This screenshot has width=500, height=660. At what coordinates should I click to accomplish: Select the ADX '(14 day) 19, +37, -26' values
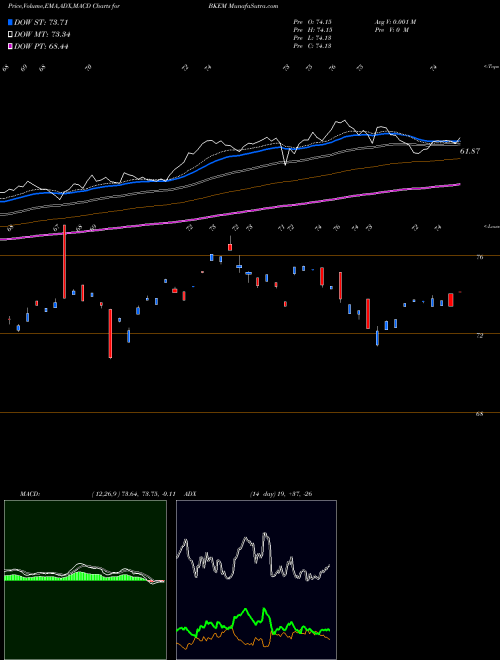[281, 493]
